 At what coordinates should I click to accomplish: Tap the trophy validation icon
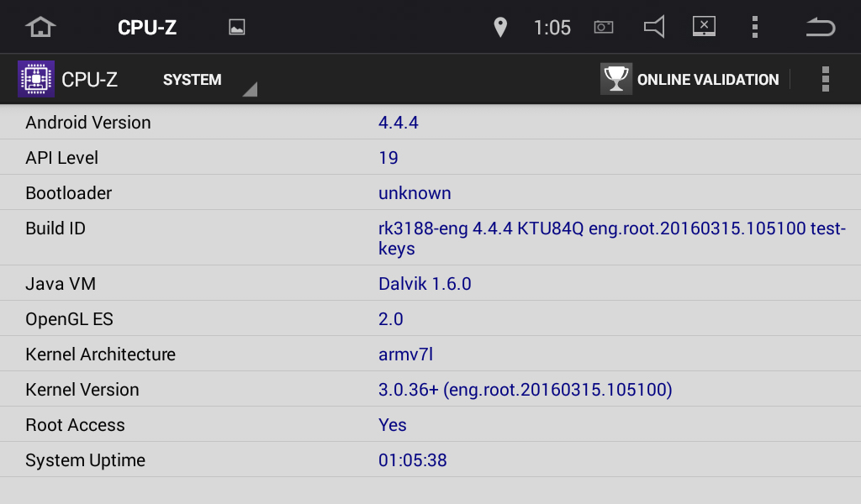coord(616,79)
